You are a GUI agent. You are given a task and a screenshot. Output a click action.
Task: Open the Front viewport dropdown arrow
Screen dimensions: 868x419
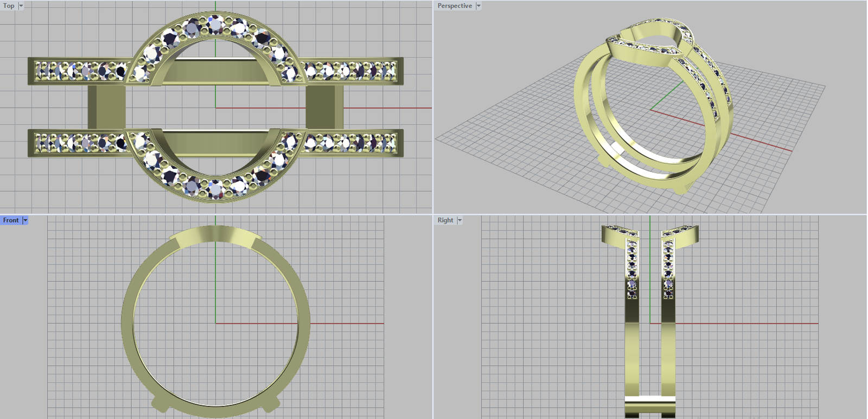[x=25, y=220]
